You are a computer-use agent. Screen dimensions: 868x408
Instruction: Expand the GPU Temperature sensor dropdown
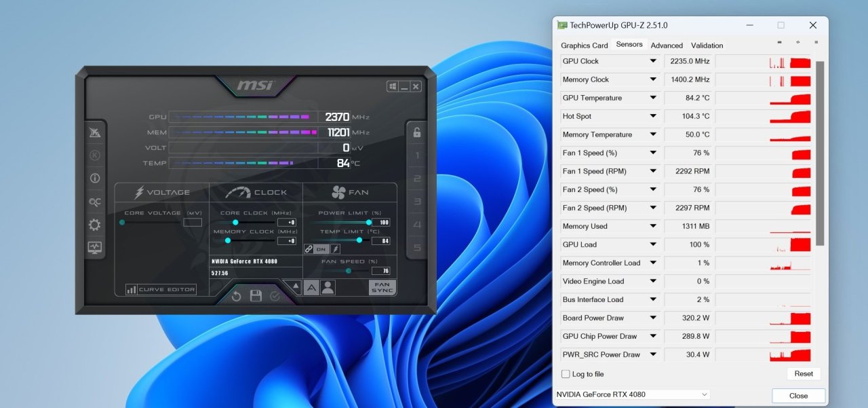[652, 98]
